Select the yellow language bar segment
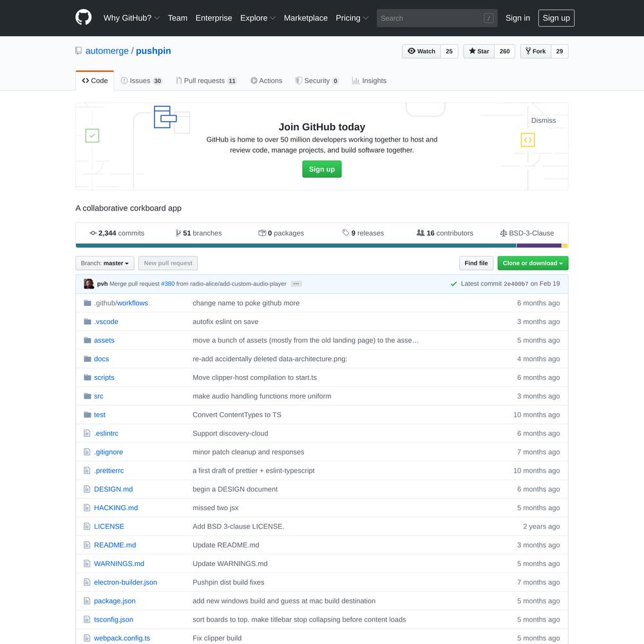This screenshot has width=644, height=644. (x=565, y=245)
